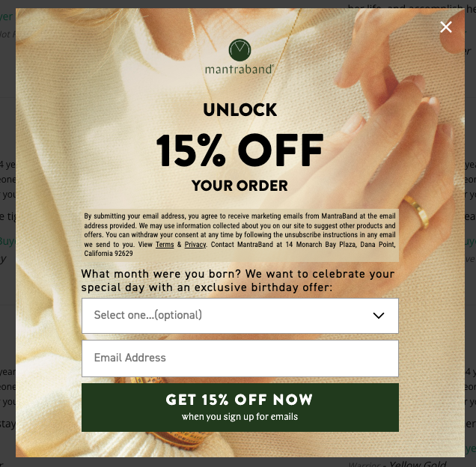The height and width of the screenshot is (467, 476).
Task: Open the Terms link in the disclaimer
Action: click(x=165, y=245)
